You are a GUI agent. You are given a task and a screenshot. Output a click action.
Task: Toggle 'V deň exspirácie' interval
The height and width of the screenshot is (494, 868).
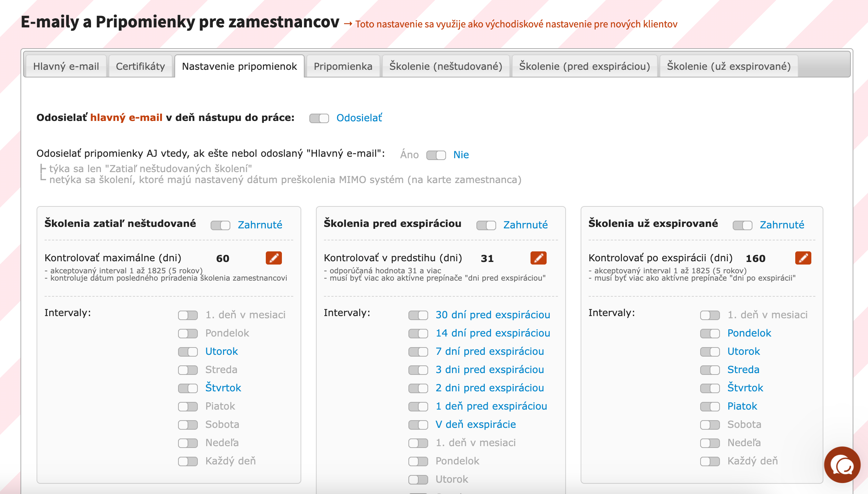pyautogui.click(x=418, y=425)
